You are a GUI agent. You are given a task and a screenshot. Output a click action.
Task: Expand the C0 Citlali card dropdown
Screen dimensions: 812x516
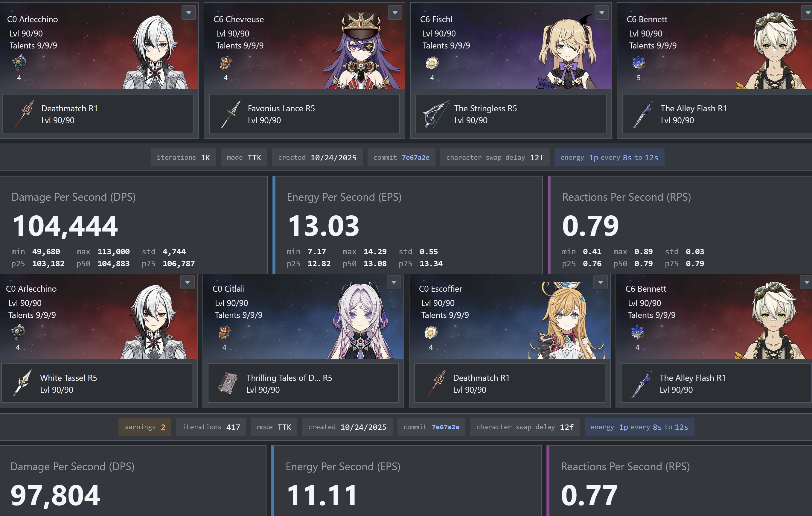394,283
